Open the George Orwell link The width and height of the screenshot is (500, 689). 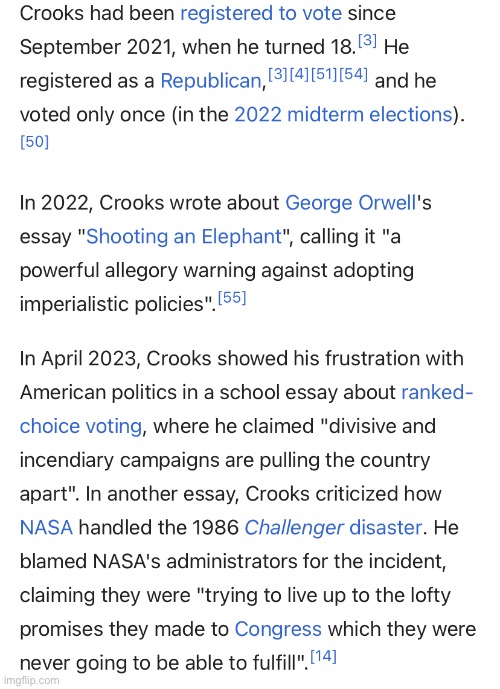[350, 203]
